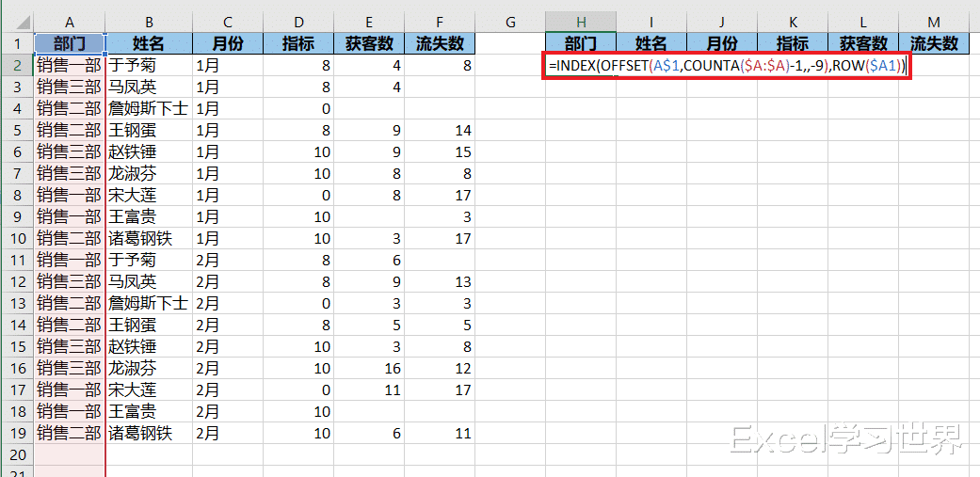The width and height of the screenshot is (980, 477).
Task: Click value 13 in cell F12
Action: [463, 281]
